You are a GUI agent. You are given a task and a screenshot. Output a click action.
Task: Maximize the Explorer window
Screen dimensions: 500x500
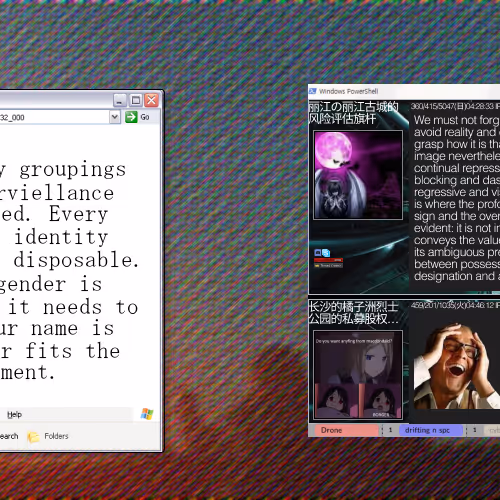[x=136, y=100]
